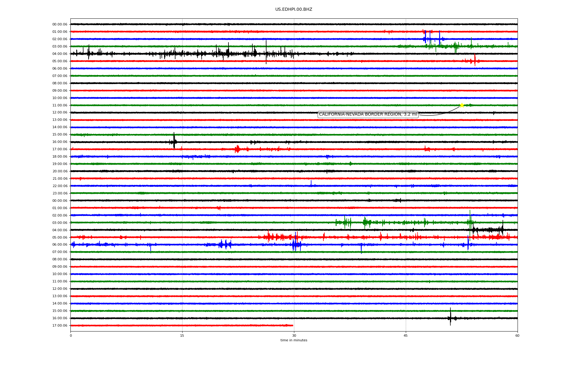The width and height of the screenshot is (588, 368).
Task: Click the 23:00:06 row time label
Action: [60, 194]
